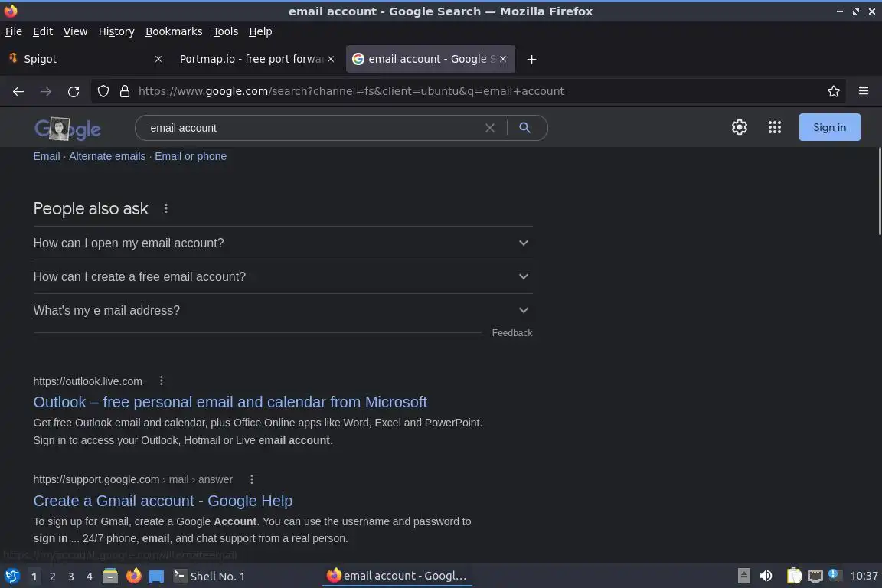882x588 pixels.
Task: Open the Outlook free personal email result
Action: point(230,402)
